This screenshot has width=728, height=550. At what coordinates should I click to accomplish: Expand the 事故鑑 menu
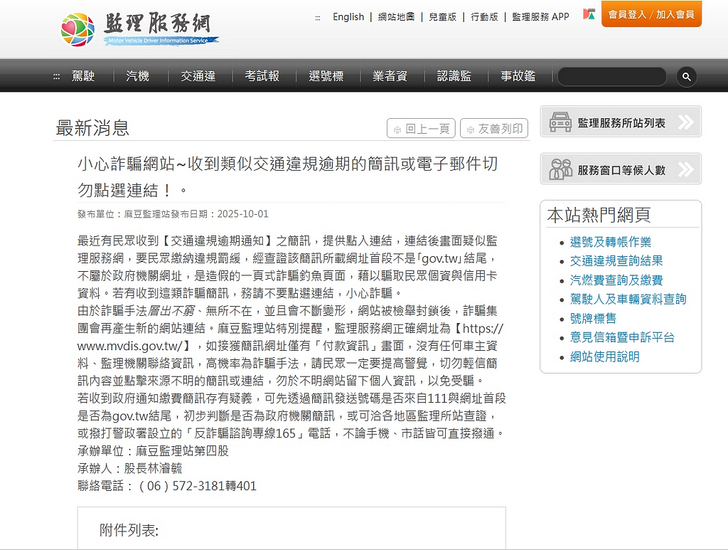click(x=518, y=76)
